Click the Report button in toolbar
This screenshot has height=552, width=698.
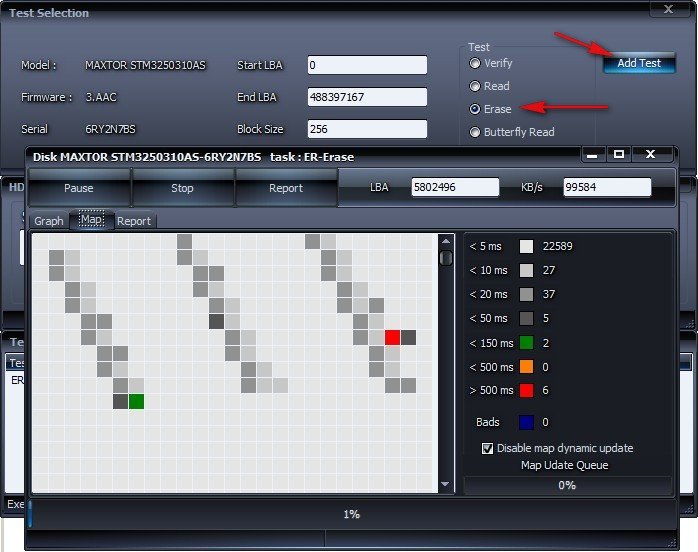point(286,188)
